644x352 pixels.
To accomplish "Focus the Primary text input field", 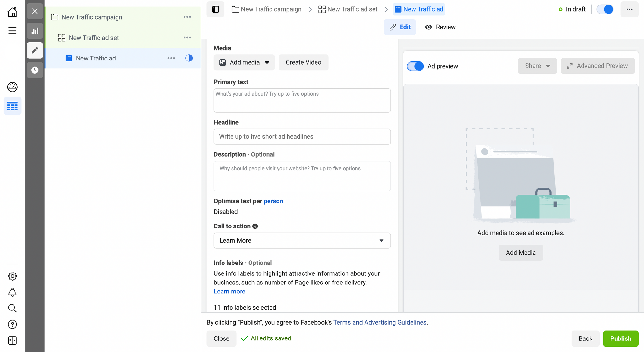I will (302, 101).
